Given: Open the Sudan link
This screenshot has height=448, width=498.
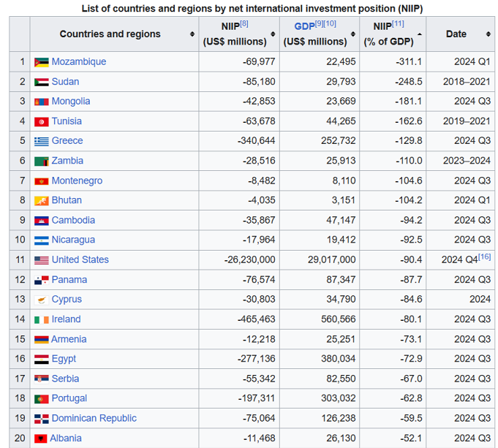Looking at the screenshot, I should point(65,82).
